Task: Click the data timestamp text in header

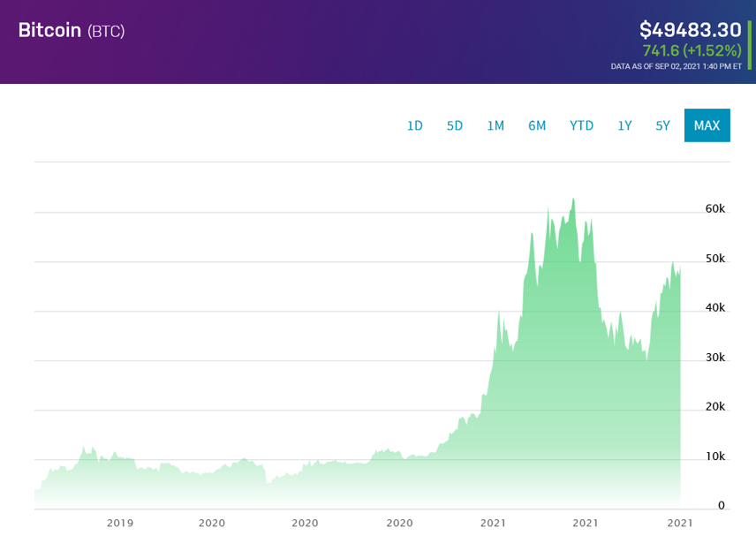Action: point(676,66)
